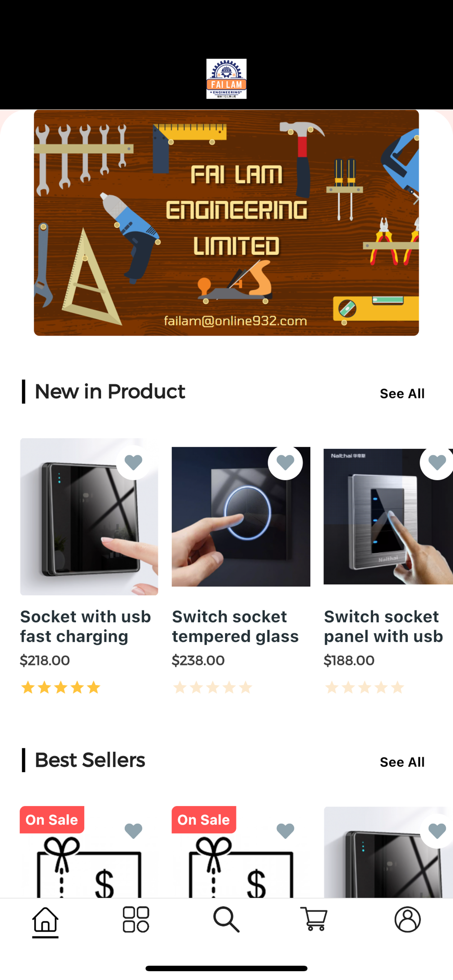Open the Profile account icon
The width and height of the screenshot is (453, 980).
[x=407, y=919]
